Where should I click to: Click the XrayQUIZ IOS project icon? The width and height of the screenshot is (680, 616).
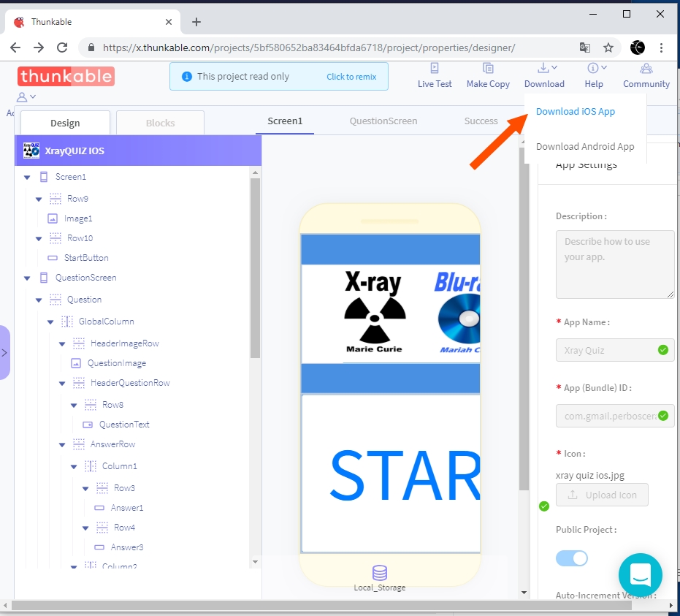pos(31,151)
